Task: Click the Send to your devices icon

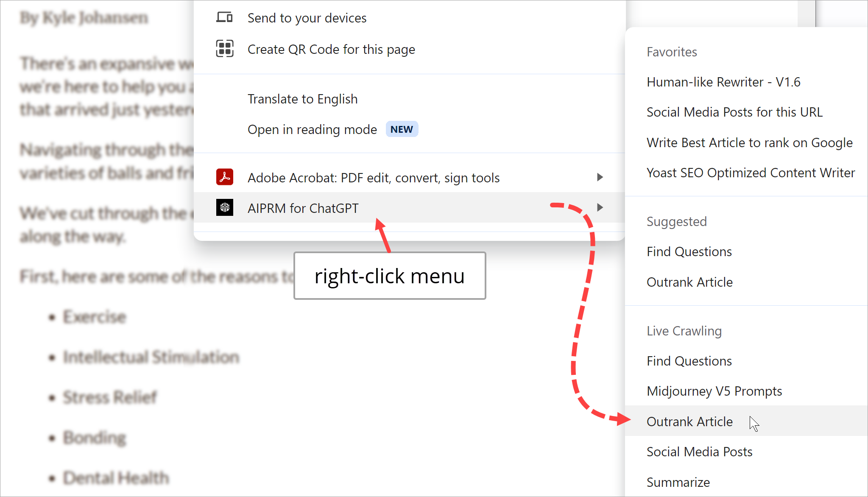Action: click(x=224, y=18)
